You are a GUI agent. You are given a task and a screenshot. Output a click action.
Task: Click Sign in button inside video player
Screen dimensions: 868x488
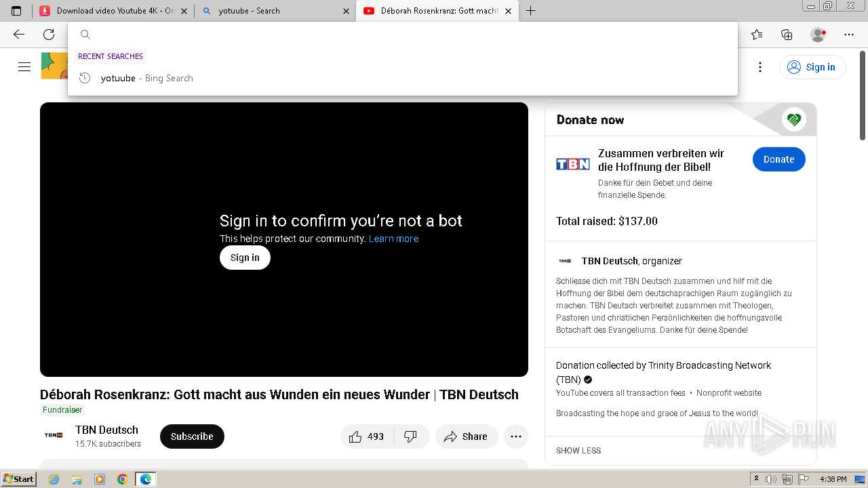pos(245,258)
